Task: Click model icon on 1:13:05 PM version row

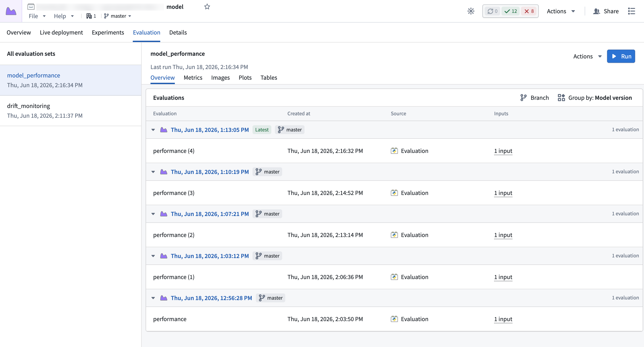Action: coord(164,129)
